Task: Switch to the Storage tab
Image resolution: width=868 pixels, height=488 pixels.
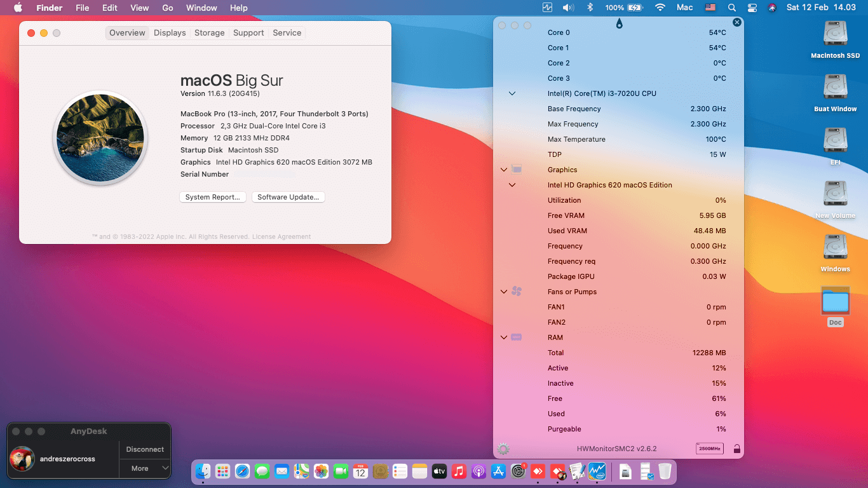Action: (210, 33)
